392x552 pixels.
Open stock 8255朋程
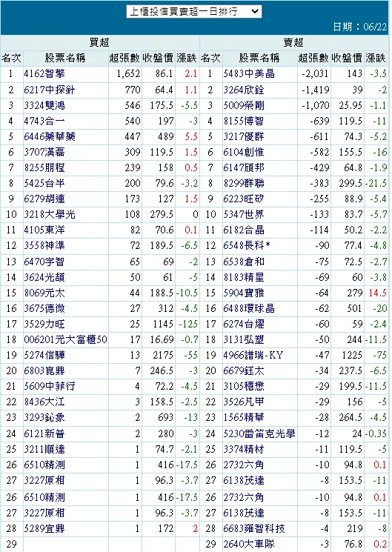[44, 167]
